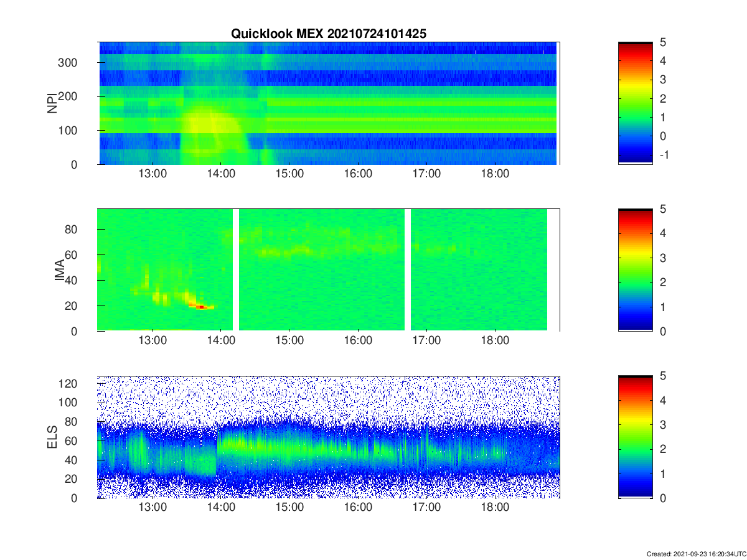The width and height of the screenshot is (747, 560).
Task: Click the 4 tick on the ELS colorbar
Action: (x=664, y=400)
